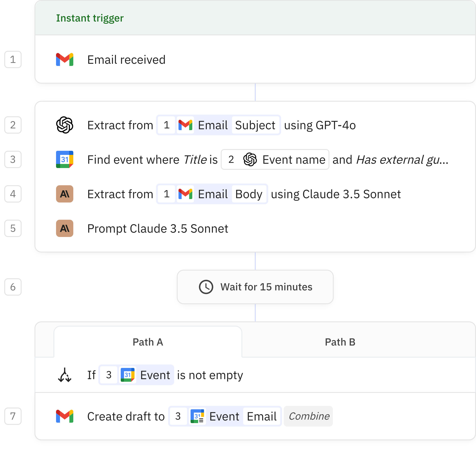Click the OpenAI icon in the Event name chip
The width and height of the screenshot is (476, 461).
tap(250, 159)
